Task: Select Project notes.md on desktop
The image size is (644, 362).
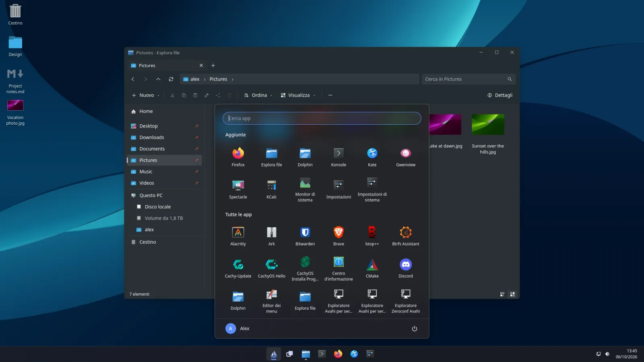Action: tap(15, 80)
